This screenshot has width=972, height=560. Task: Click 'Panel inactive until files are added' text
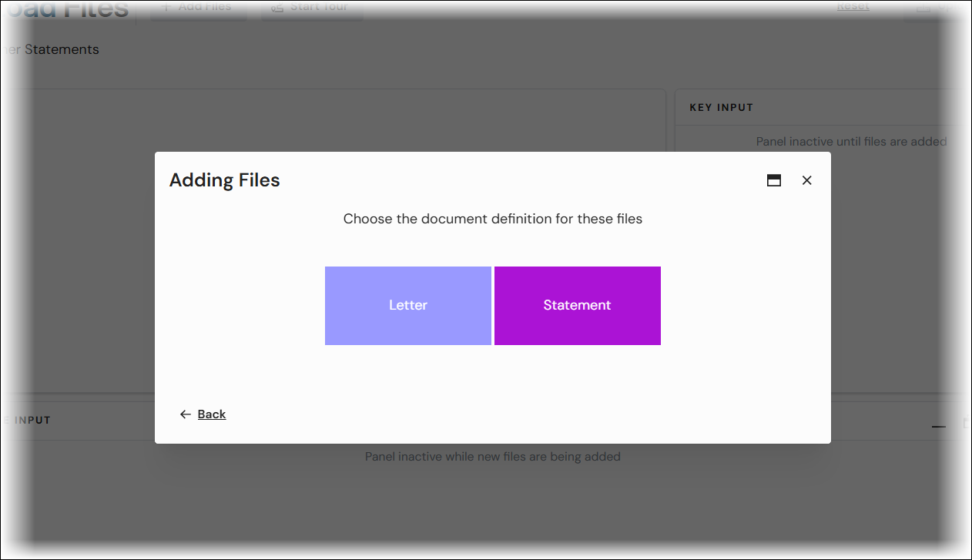coord(851,142)
